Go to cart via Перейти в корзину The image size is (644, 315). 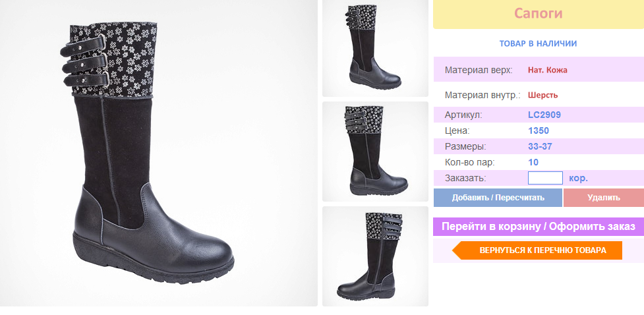(539, 226)
